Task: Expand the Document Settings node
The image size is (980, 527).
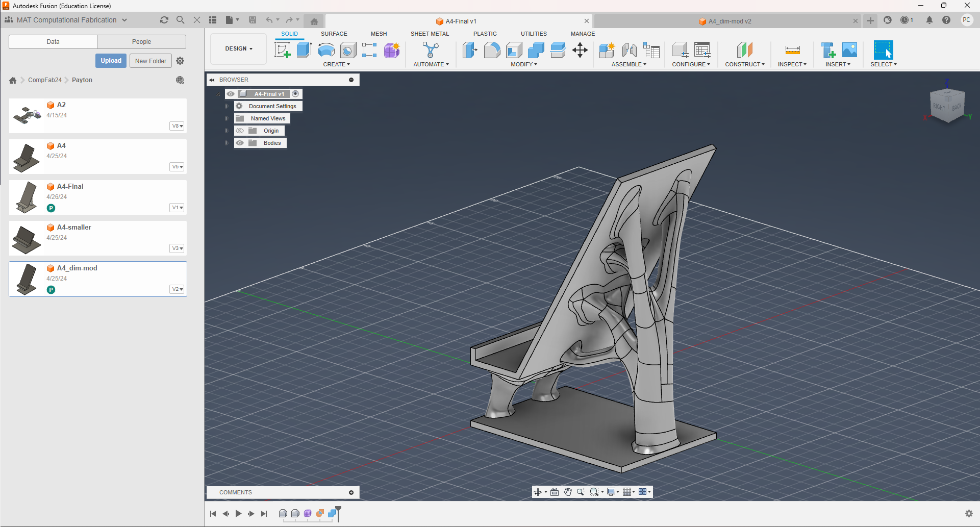Action: (x=227, y=106)
